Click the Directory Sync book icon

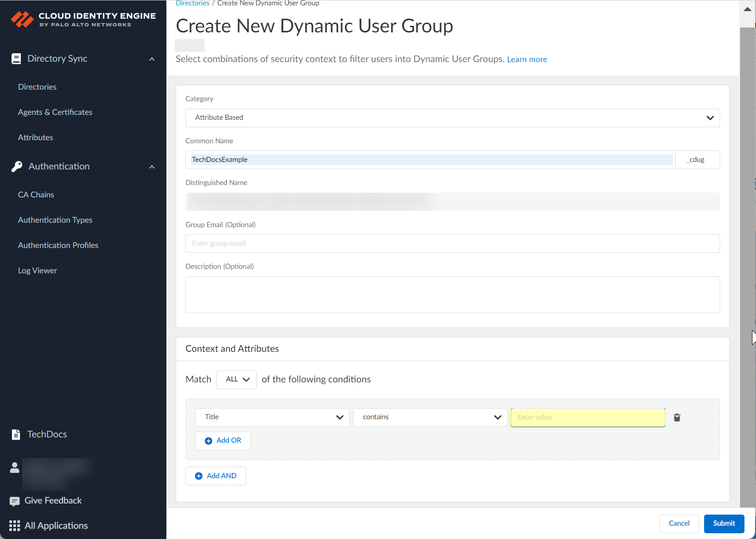click(x=16, y=59)
